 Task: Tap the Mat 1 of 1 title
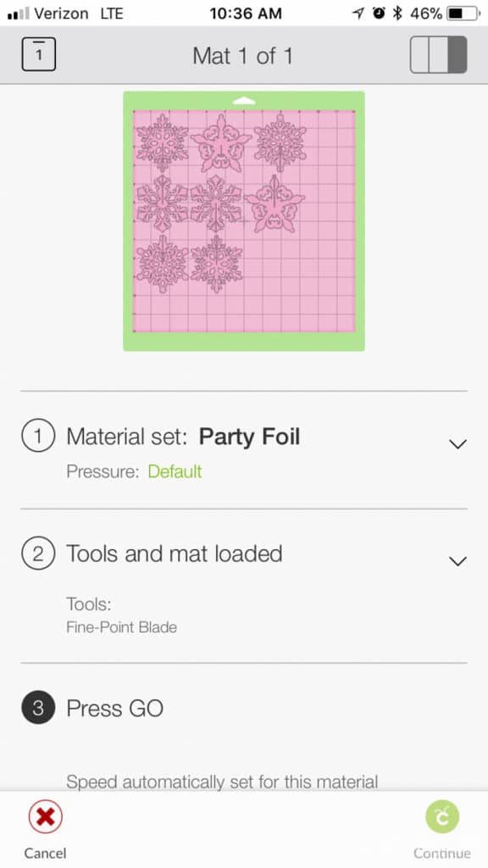tap(242, 55)
